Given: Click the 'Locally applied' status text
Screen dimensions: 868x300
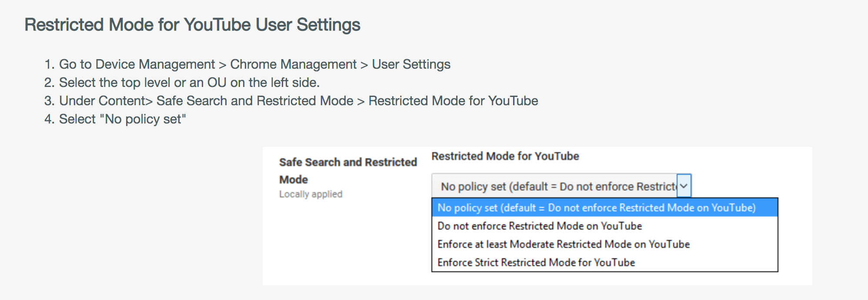Looking at the screenshot, I should coord(310,194).
